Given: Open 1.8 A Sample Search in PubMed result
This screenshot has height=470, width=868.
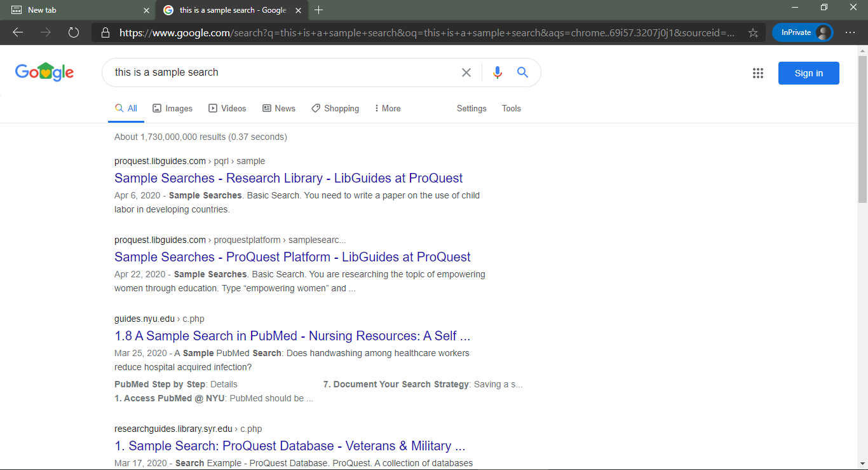Looking at the screenshot, I should [x=292, y=336].
